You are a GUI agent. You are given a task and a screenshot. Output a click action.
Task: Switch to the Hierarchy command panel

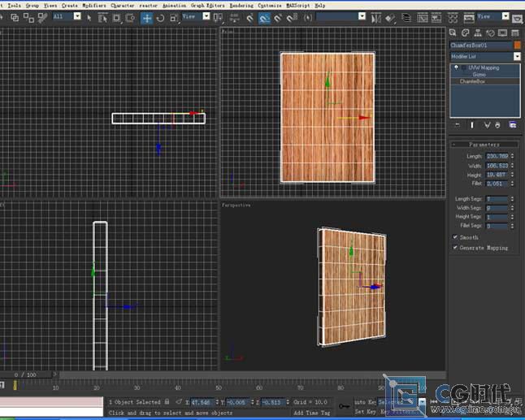point(478,32)
